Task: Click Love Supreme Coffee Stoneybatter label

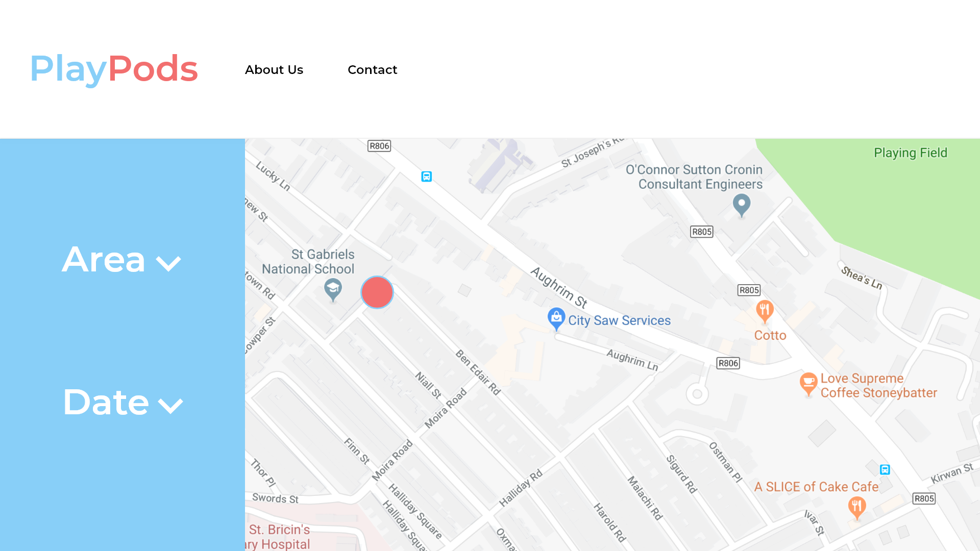Action: tap(878, 386)
